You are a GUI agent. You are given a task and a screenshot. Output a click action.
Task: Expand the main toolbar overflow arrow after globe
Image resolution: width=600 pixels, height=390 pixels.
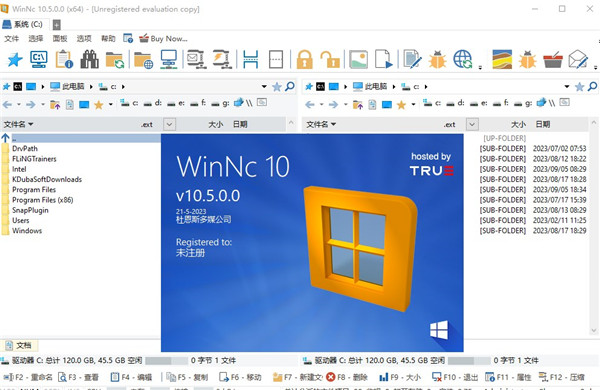pyautogui.click(x=480, y=67)
